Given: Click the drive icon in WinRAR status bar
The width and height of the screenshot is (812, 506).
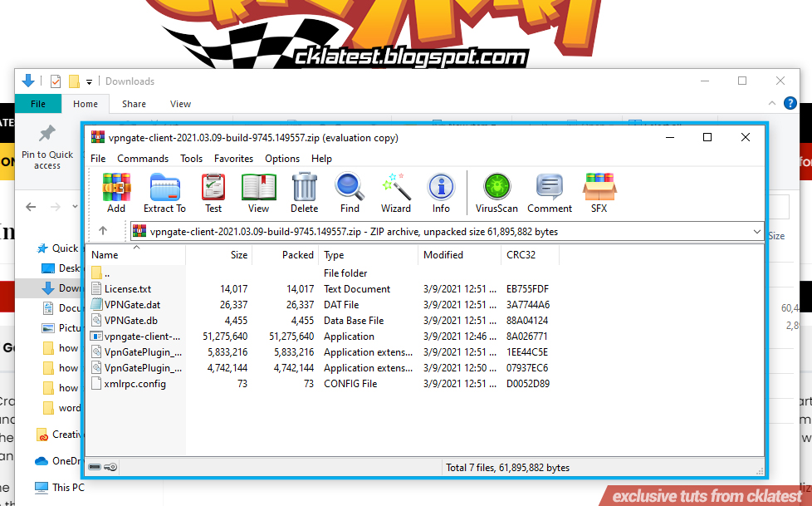Looking at the screenshot, I should (x=95, y=467).
